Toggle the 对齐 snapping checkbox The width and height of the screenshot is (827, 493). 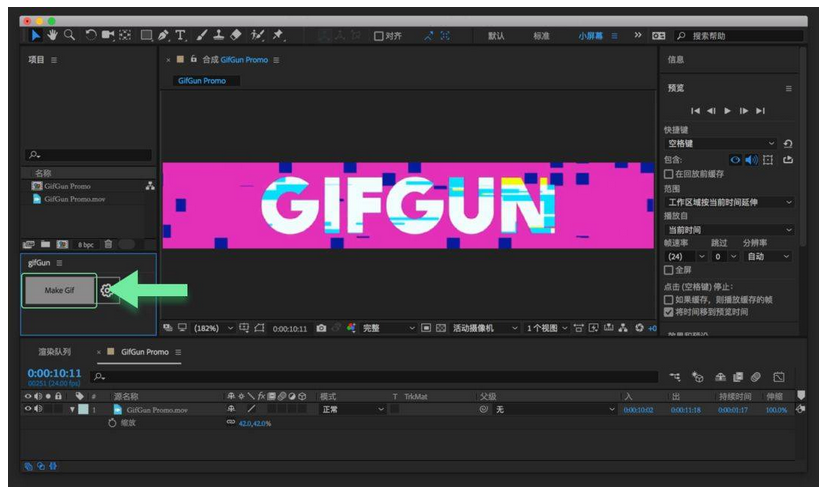pos(379,36)
